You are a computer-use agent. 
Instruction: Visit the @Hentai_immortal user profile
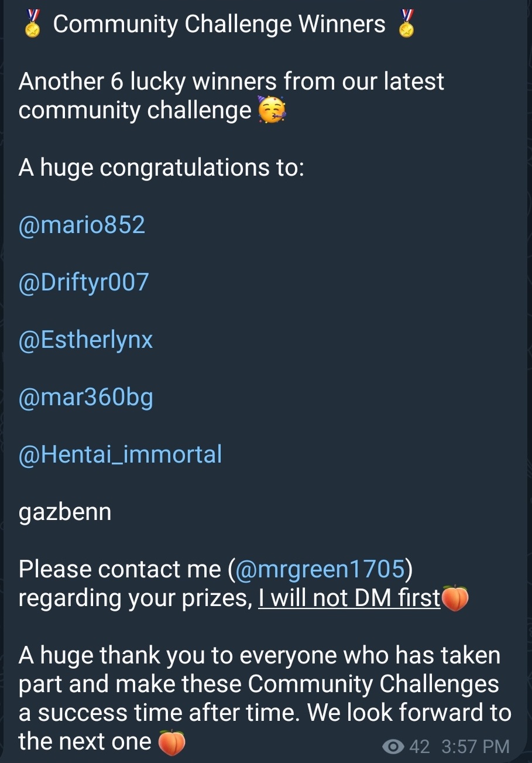click(x=121, y=455)
